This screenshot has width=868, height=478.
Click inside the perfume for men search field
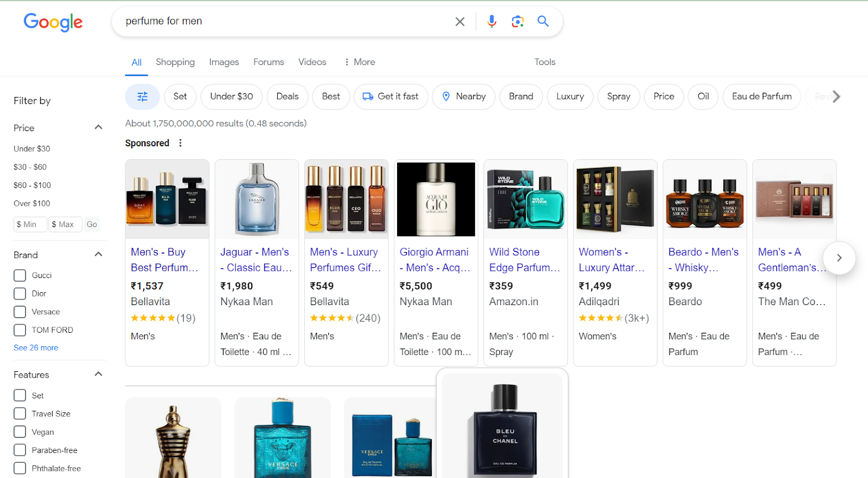[282, 21]
